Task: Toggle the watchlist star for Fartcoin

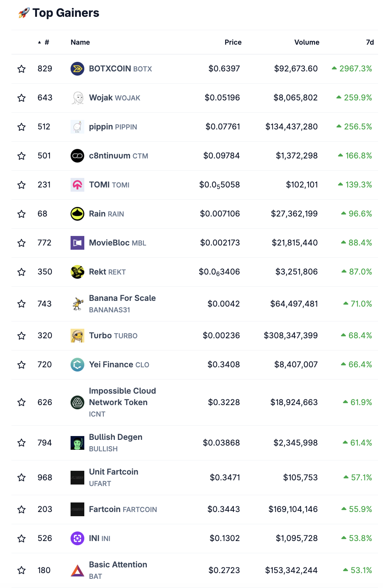Action: pyautogui.click(x=21, y=509)
